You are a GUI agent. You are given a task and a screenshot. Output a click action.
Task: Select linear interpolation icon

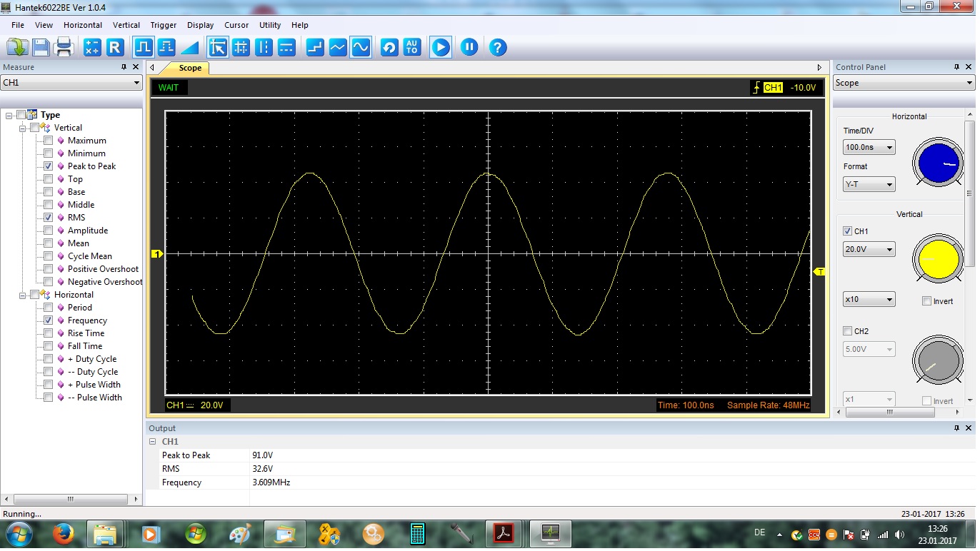tap(338, 48)
